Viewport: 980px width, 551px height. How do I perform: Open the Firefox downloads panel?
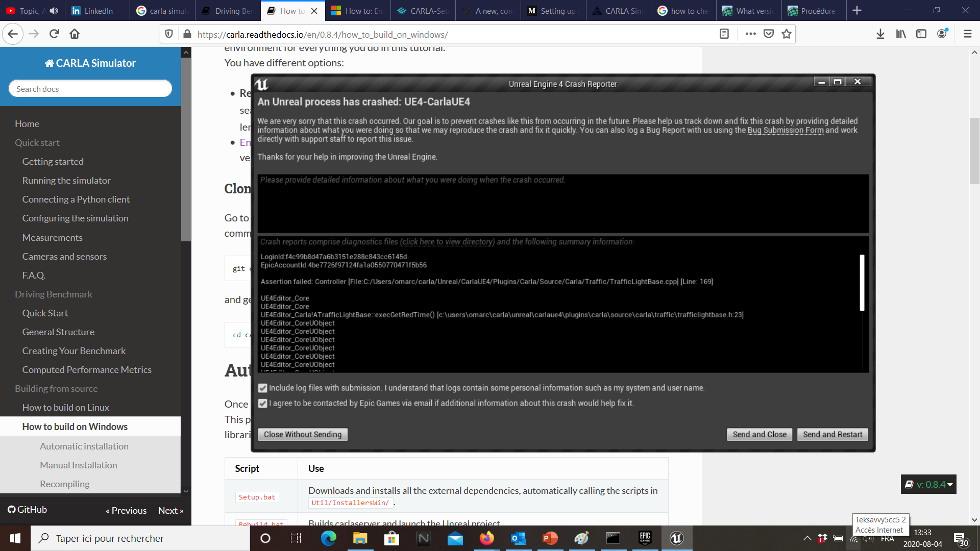point(880,34)
